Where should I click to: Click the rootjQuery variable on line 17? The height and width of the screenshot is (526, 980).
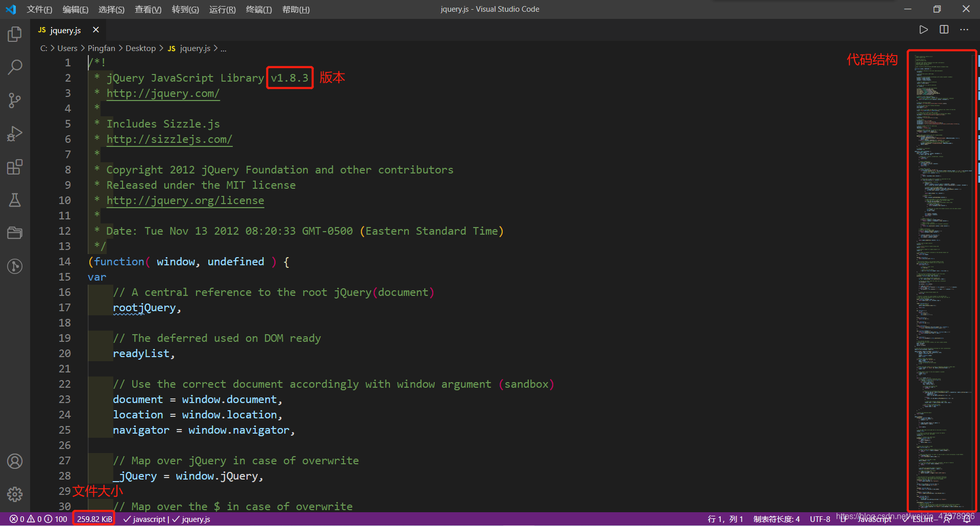(144, 308)
